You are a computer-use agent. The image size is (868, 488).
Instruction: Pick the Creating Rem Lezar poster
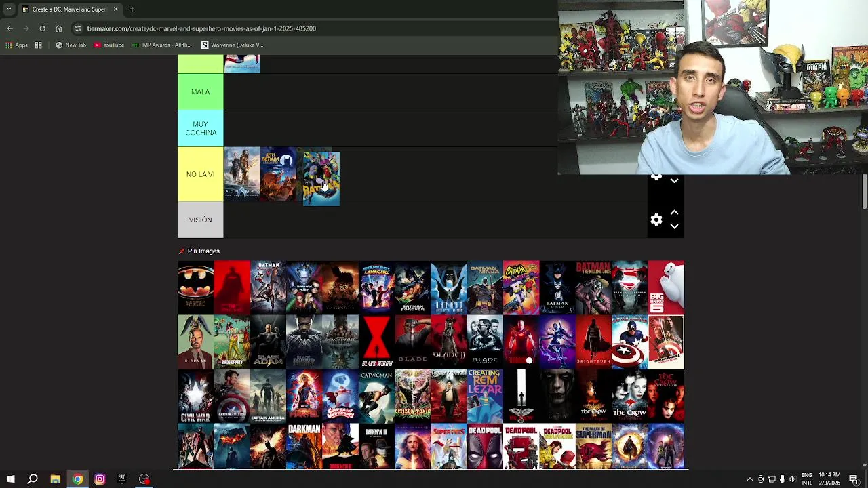pyautogui.click(x=485, y=396)
